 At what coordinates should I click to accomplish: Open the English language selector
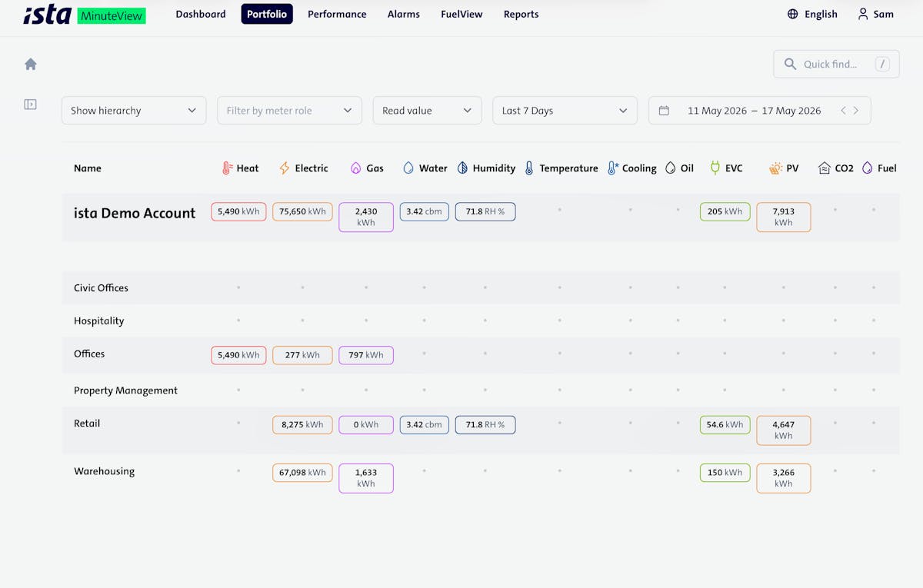[812, 14]
